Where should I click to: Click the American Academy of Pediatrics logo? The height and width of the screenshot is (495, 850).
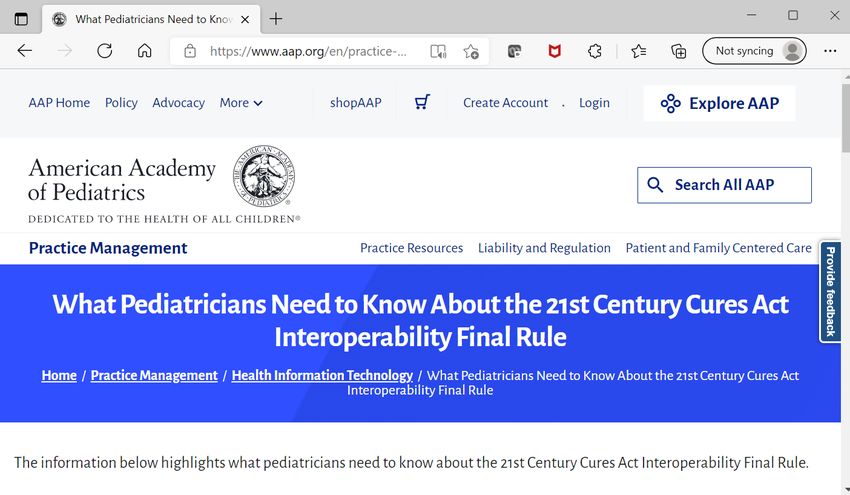tap(164, 184)
